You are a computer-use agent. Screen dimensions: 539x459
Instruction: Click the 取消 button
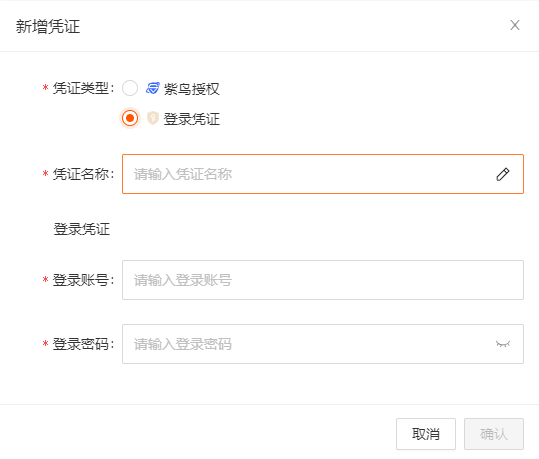pos(426,434)
